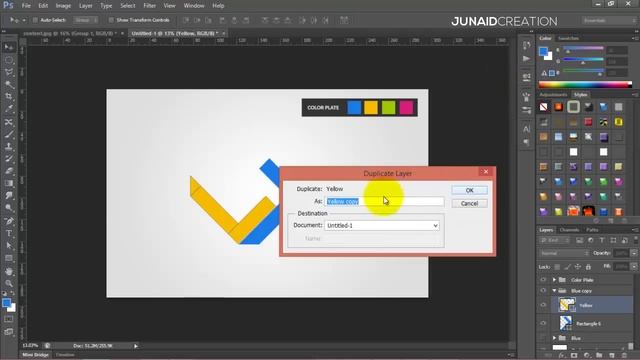Screen dimensions: 640x360
Task: Delete layer using the trash icon
Action: [624, 356]
